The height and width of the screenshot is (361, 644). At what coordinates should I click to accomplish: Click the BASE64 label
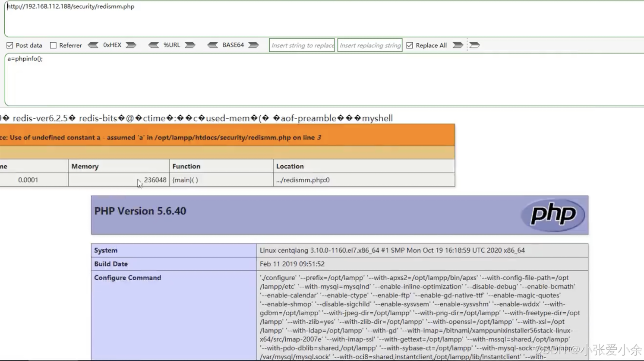point(233,45)
